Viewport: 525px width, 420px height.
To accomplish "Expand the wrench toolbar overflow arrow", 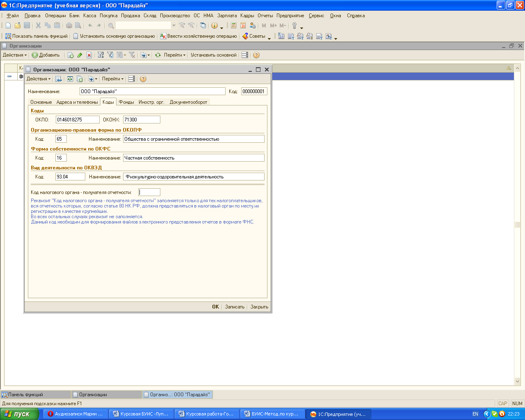I will [x=302, y=27].
